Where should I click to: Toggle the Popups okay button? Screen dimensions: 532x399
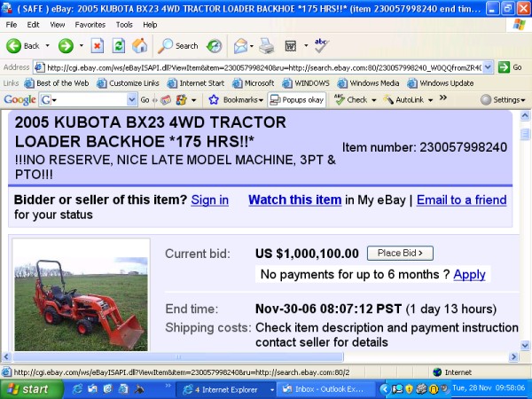click(x=296, y=99)
